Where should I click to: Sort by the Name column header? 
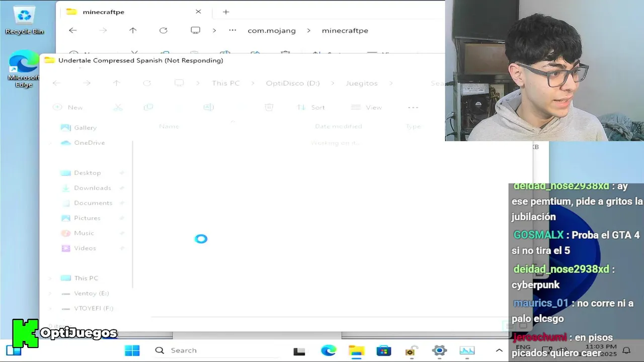[x=169, y=126]
